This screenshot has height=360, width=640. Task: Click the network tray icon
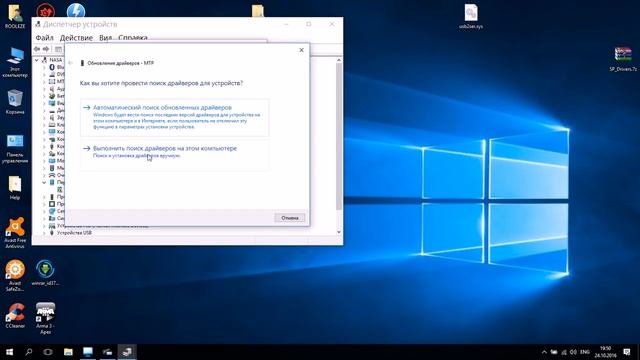[x=564, y=352]
